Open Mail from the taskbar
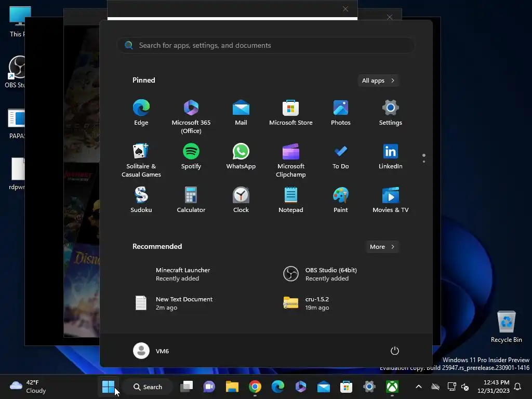 (324, 387)
